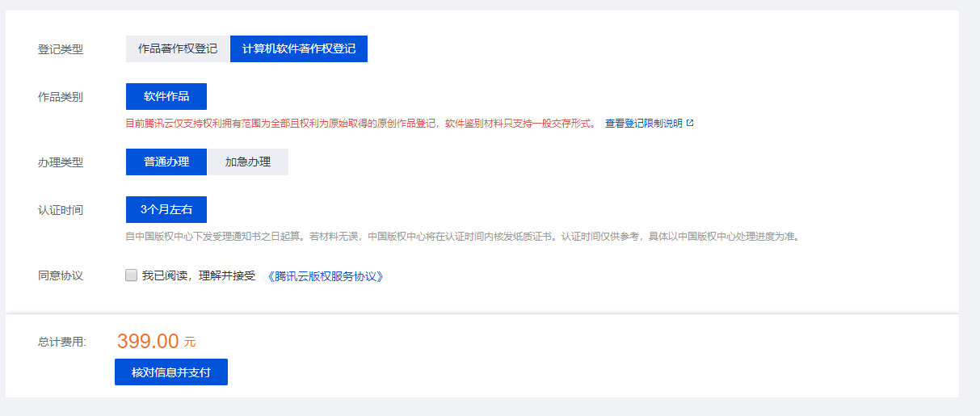The width and height of the screenshot is (980, 416).
Task: Select 加急办理 processing type
Action: click(248, 162)
